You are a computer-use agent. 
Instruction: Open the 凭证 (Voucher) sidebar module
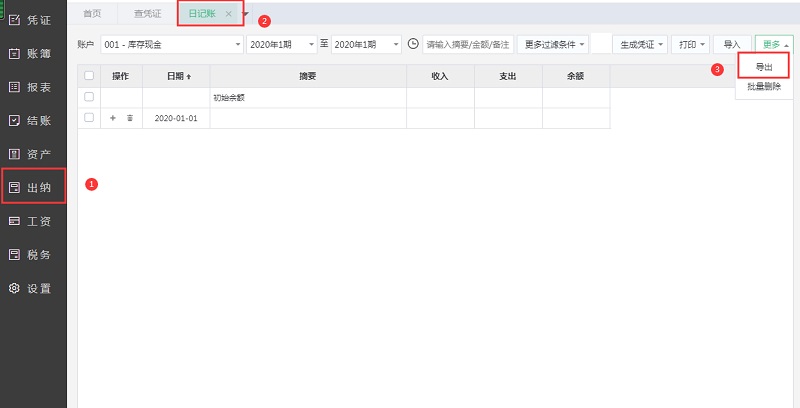click(x=32, y=19)
